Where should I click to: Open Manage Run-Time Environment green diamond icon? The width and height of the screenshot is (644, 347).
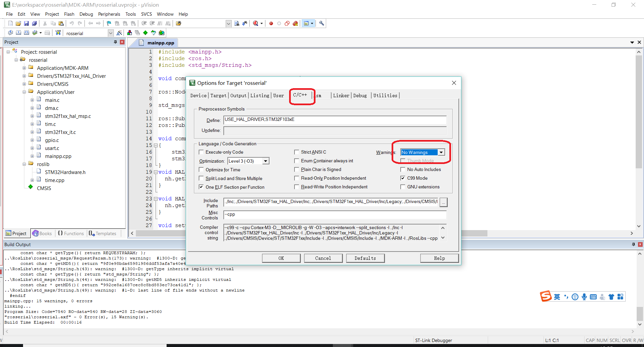pos(146,33)
